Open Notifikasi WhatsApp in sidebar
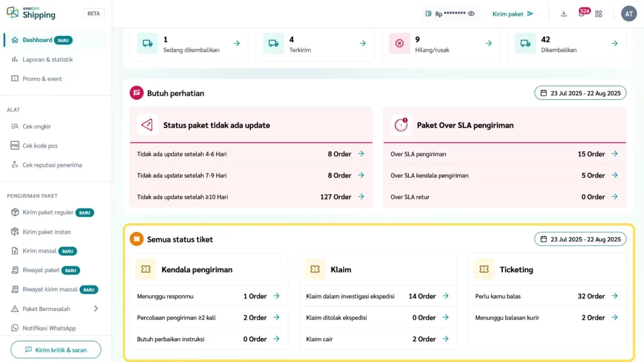The width and height of the screenshot is (644, 362). point(49,328)
